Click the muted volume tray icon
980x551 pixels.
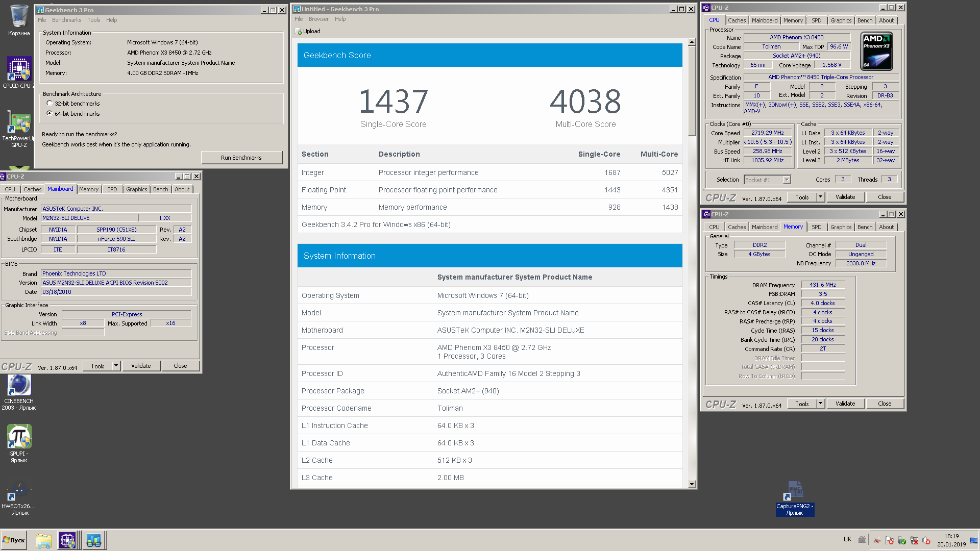click(x=926, y=540)
